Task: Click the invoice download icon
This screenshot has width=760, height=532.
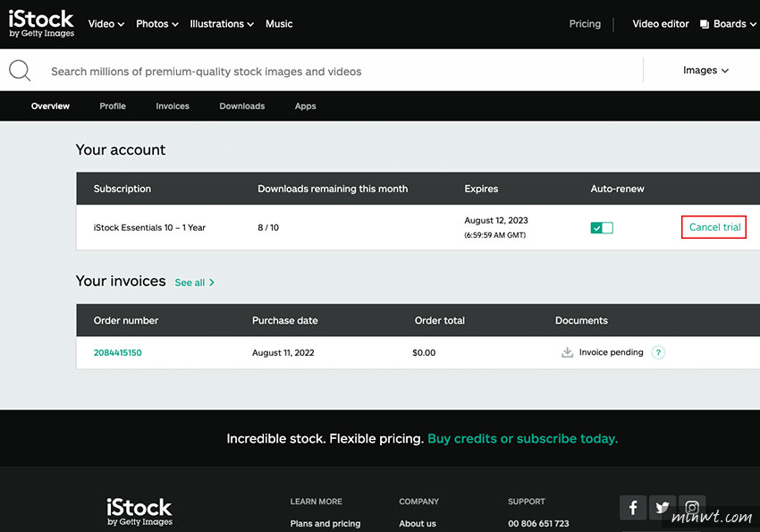Action: pyautogui.click(x=567, y=352)
